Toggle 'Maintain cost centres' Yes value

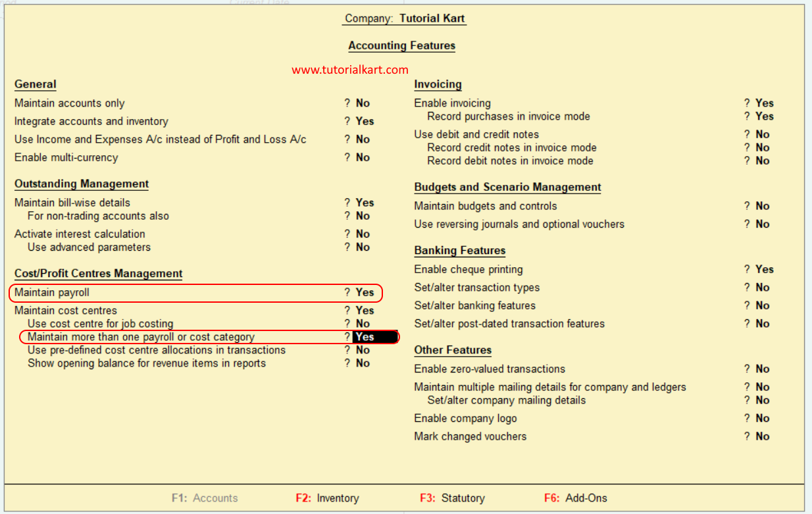(x=365, y=311)
